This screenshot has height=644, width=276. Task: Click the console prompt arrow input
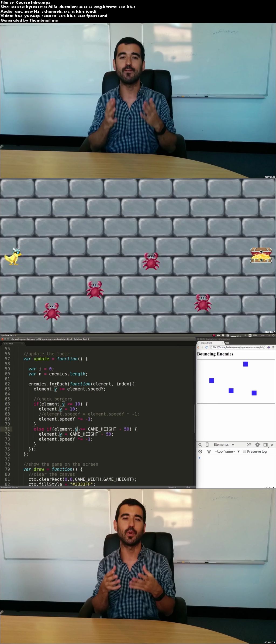(x=199, y=458)
